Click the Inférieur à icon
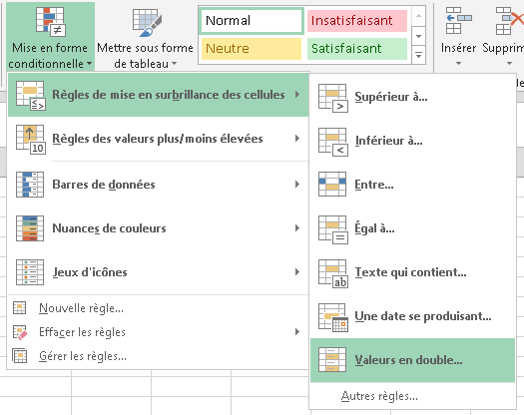The height and width of the screenshot is (415, 524). pyautogui.click(x=333, y=142)
